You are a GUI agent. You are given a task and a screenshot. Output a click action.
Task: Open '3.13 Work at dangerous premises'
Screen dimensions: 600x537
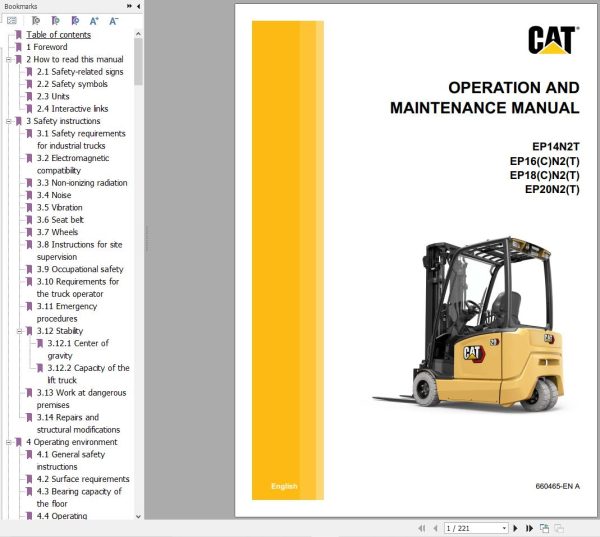(x=81, y=399)
